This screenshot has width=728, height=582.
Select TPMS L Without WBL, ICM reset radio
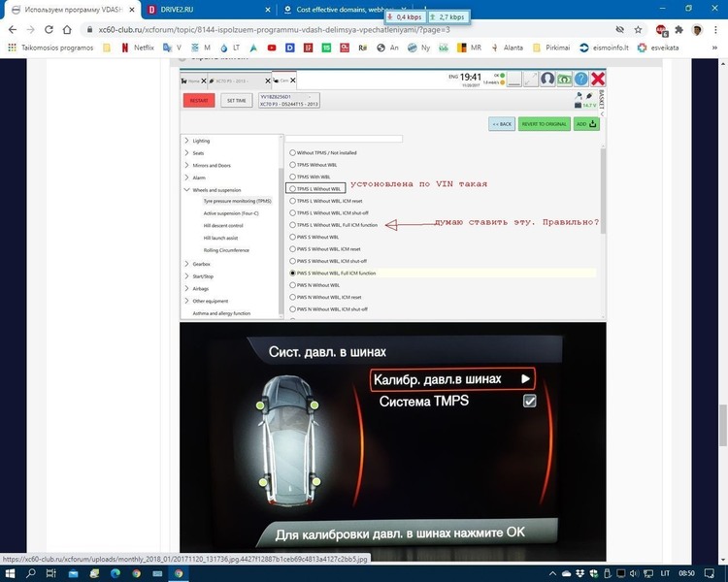(292, 201)
